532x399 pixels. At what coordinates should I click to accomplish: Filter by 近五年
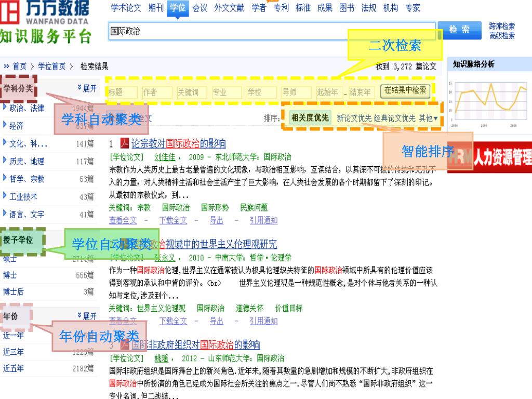click(13, 368)
